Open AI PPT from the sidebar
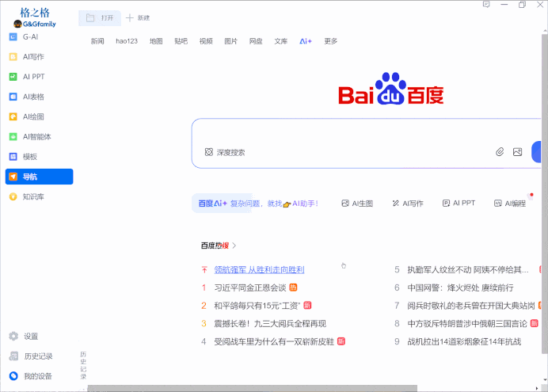Viewport: 548px width, 392px height. [x=32, y=77]
